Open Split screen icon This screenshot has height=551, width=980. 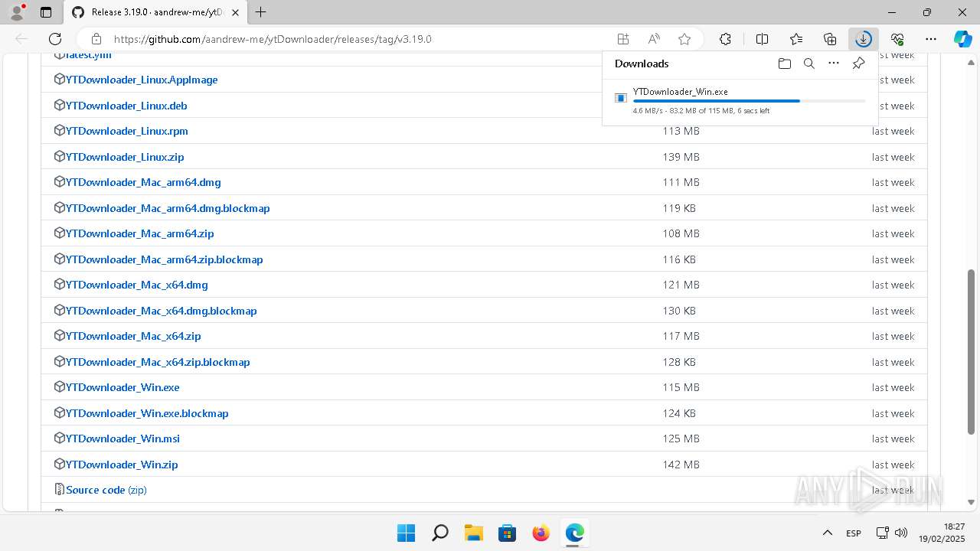pos(762,39)
